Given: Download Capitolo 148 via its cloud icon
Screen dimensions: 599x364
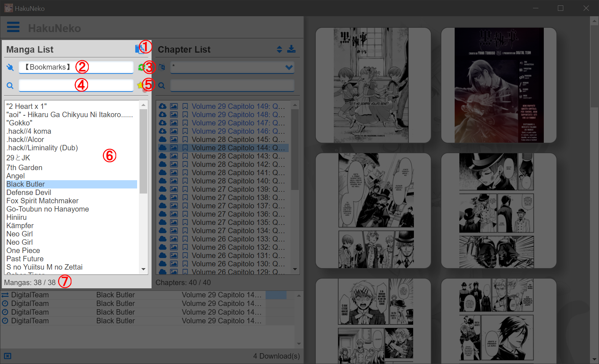Looking at the screenshot, I should (x=163, y=115).
